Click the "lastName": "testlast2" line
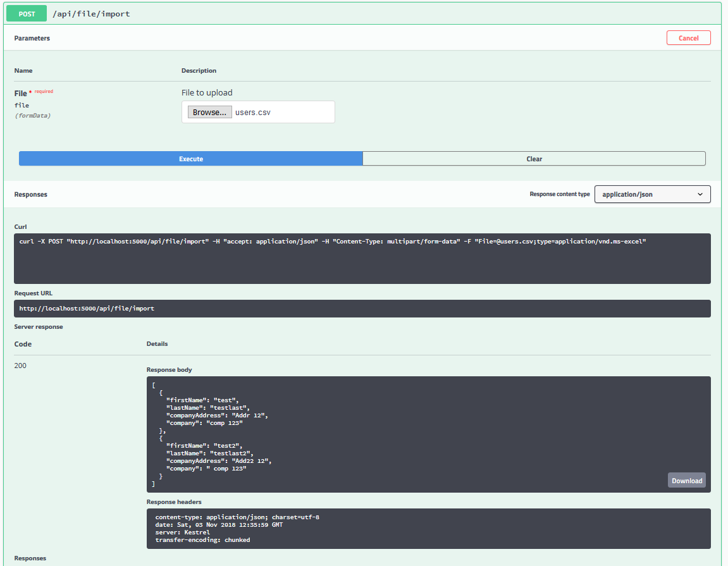Viewport: 728px width, 566px height. [210, 453]
